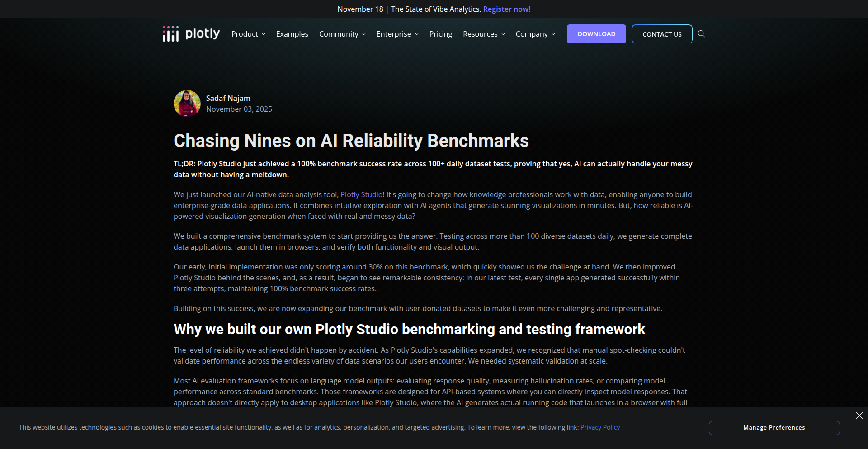Expand the Enterprise dropdown menu
This screenshot has height=449, width=868.
tap(397, 34)
